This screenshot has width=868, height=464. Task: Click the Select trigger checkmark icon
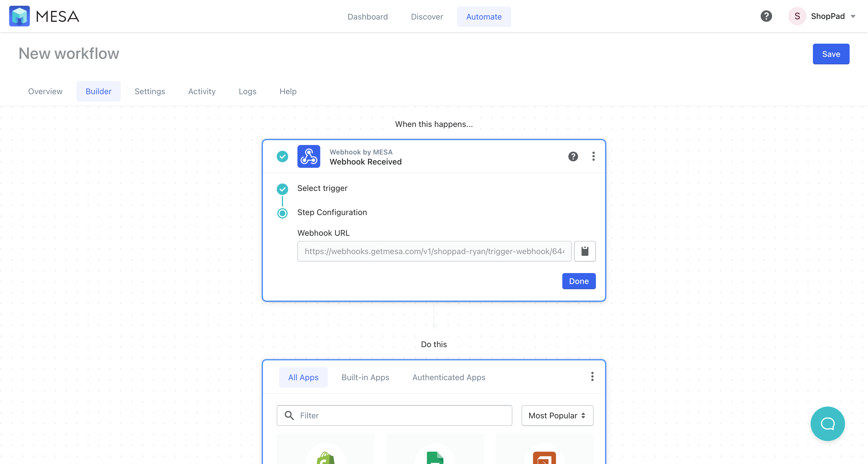click(282, 189)
